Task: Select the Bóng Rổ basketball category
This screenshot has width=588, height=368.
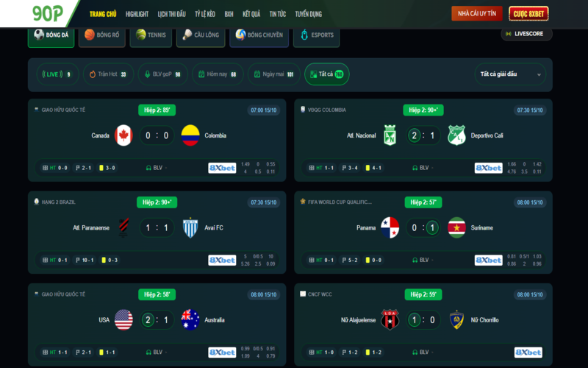Action: 102,36
